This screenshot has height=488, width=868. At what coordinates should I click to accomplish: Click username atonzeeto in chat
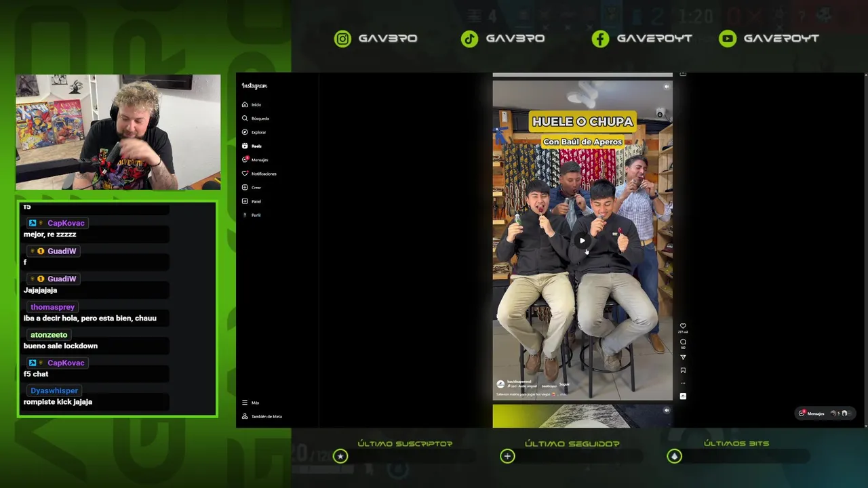(49, 335)
